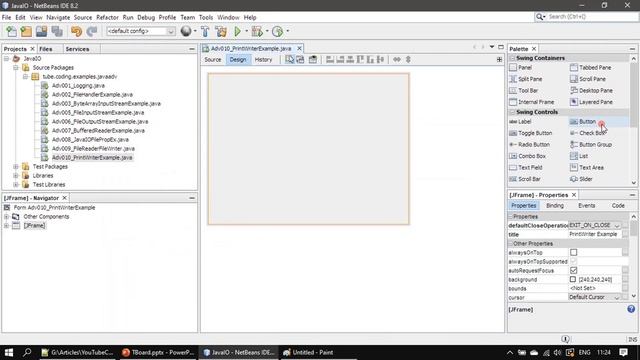Image resolution: width=640 pixels, height=360 pixels.
Task: Click the Profile Project toolbar icon
Action: click(x=278, y=31)
